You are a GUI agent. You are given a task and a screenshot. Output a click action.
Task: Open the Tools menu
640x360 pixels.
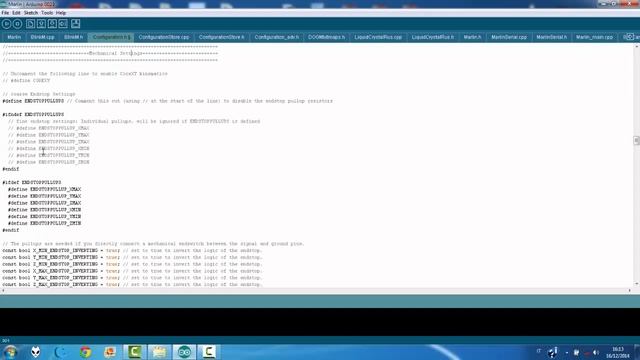pos(47,13)
